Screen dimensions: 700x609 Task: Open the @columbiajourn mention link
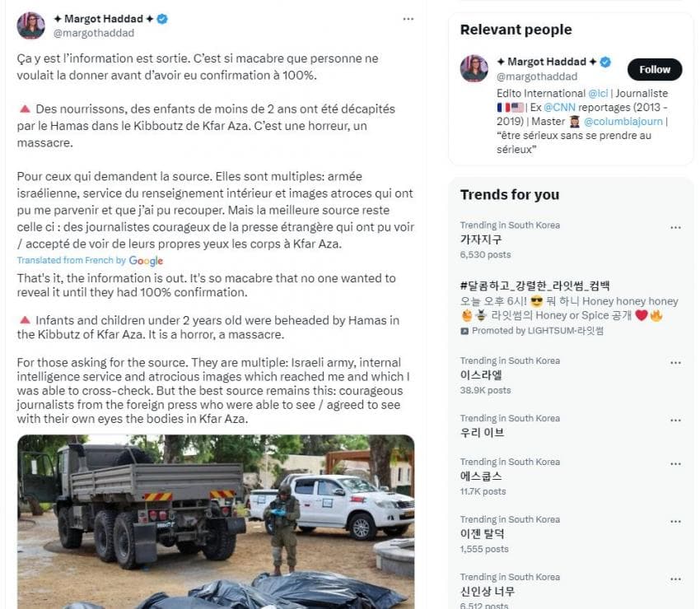[x=624, y=121]
